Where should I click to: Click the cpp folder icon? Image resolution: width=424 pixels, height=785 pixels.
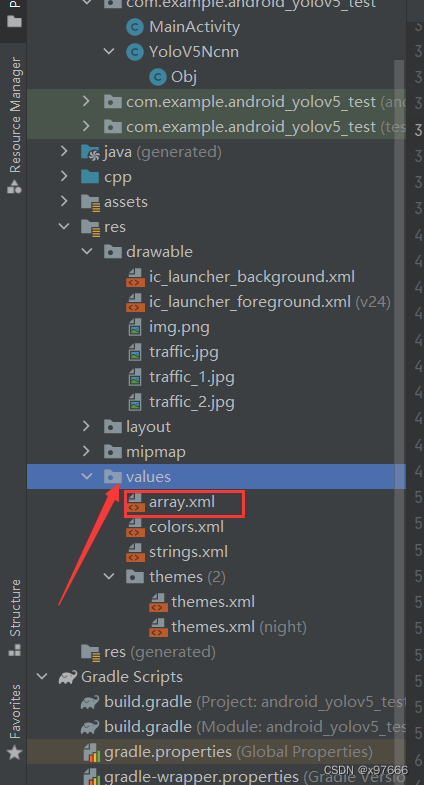tap(90, 177)
